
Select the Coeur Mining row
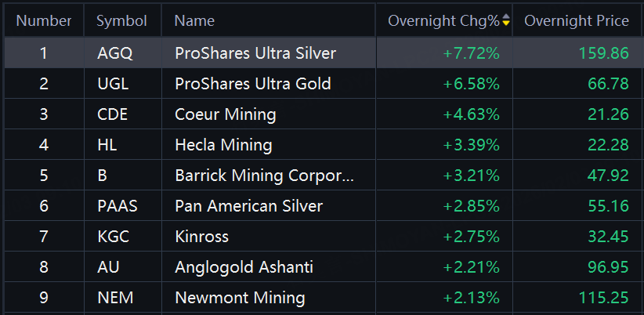226,114
